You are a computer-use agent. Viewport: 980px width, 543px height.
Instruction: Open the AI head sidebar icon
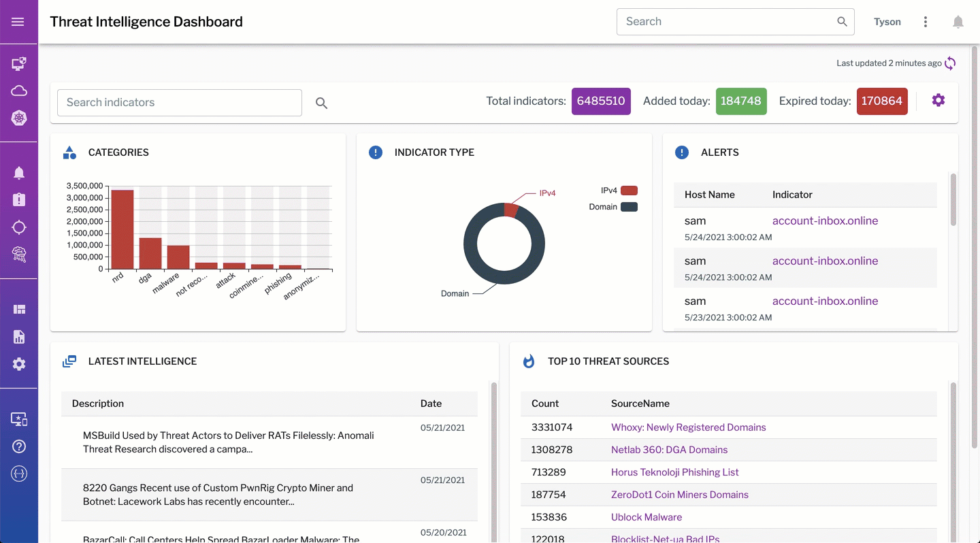[19, 254]
